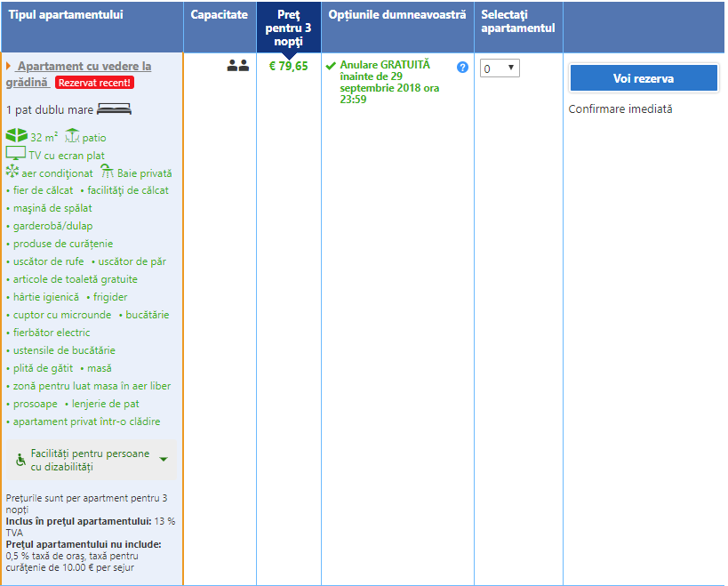Click the wheelchair accessibility icon
This screenshot has width=728, height=586.
[20, 460]
